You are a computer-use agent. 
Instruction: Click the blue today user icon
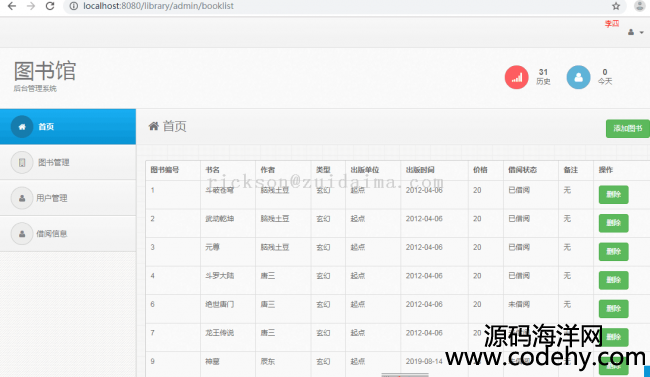tap(578, 77)
